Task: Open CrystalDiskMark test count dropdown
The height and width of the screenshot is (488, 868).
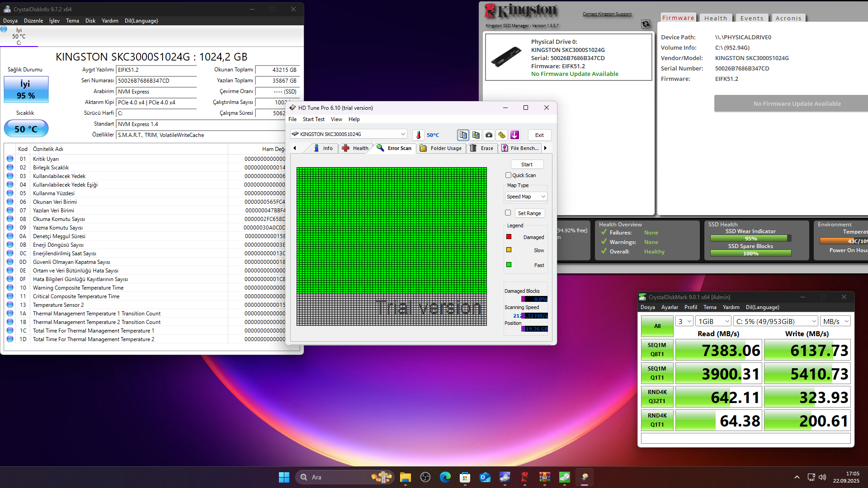Action: tap(684, 321)
